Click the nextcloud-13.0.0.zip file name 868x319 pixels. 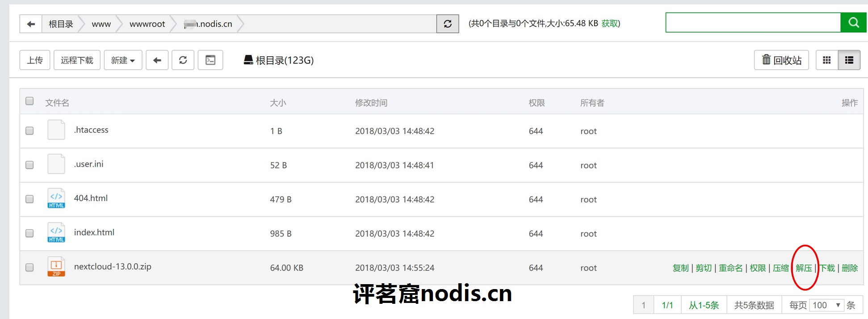tap(113, 266)
